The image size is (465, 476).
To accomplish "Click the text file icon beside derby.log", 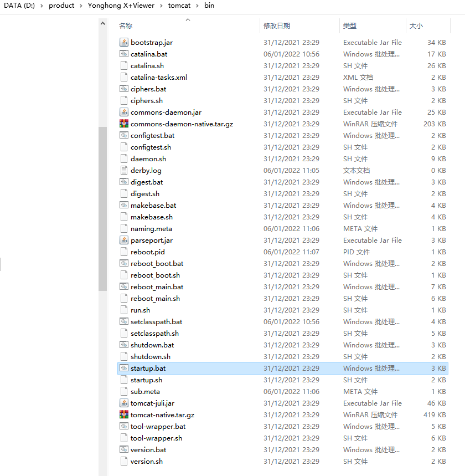I will [x=125, y=170].
